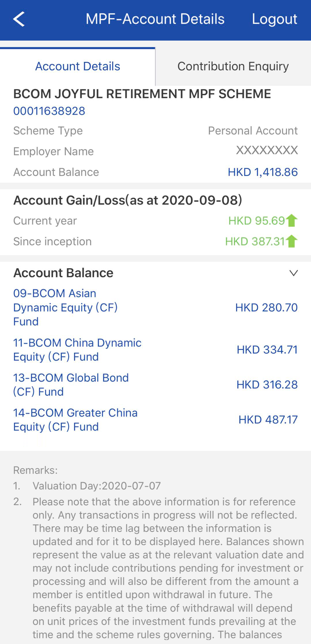This screenshot has width=311, height=644.
Task: Tap the Current year green up arrow
Action: click(x=292, y=221)
